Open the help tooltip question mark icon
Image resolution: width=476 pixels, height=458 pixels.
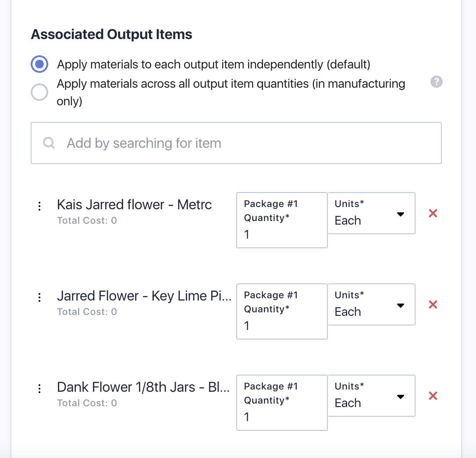[436, 82]
